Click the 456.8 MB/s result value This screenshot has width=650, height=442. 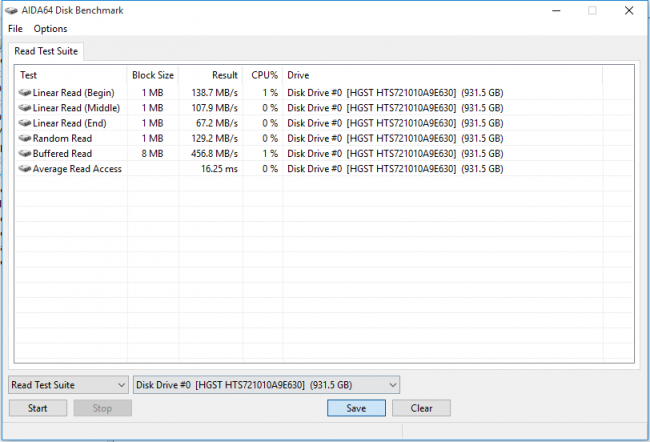[x=214, y=154]
